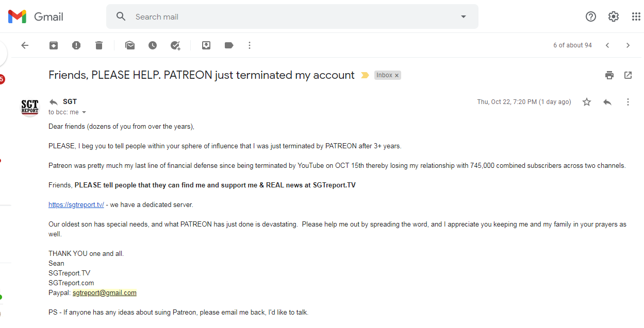Open the message's three-dot More menu

pyautogui.click(x=628, y=102)
